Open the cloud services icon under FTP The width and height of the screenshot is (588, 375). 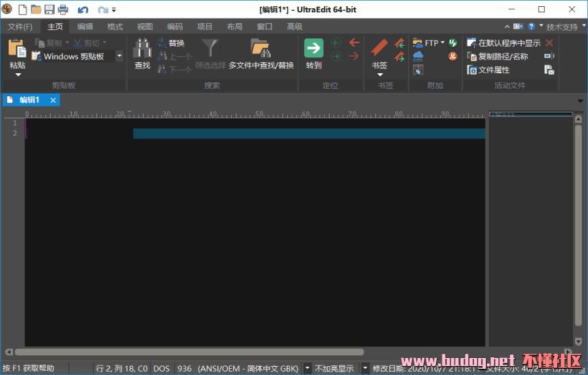click(x=418, y=56)
